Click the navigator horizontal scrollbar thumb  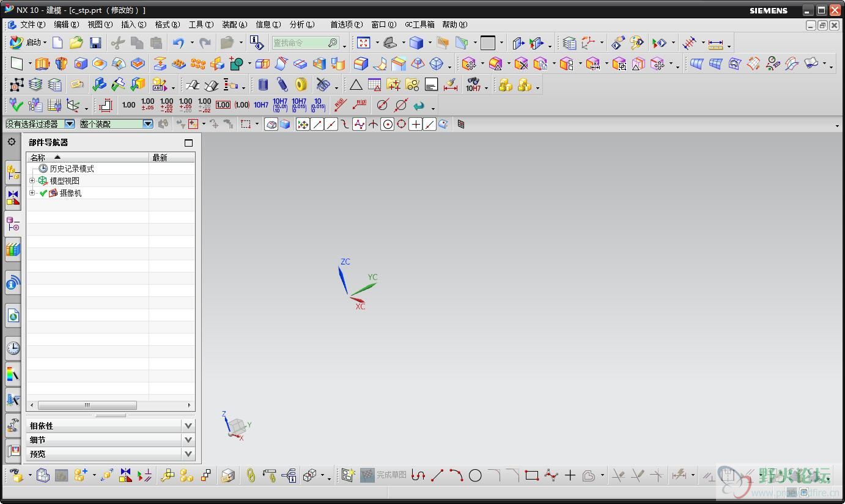point(87,405)
